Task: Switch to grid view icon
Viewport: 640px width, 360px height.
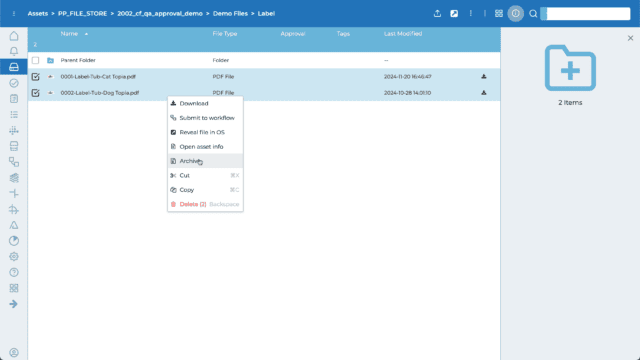Action: (499, 13)
